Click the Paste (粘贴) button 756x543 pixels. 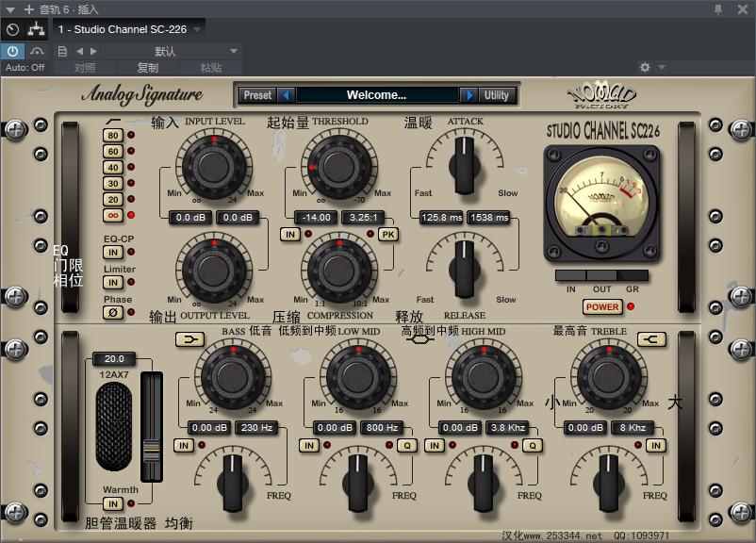[x=211, y=68]
